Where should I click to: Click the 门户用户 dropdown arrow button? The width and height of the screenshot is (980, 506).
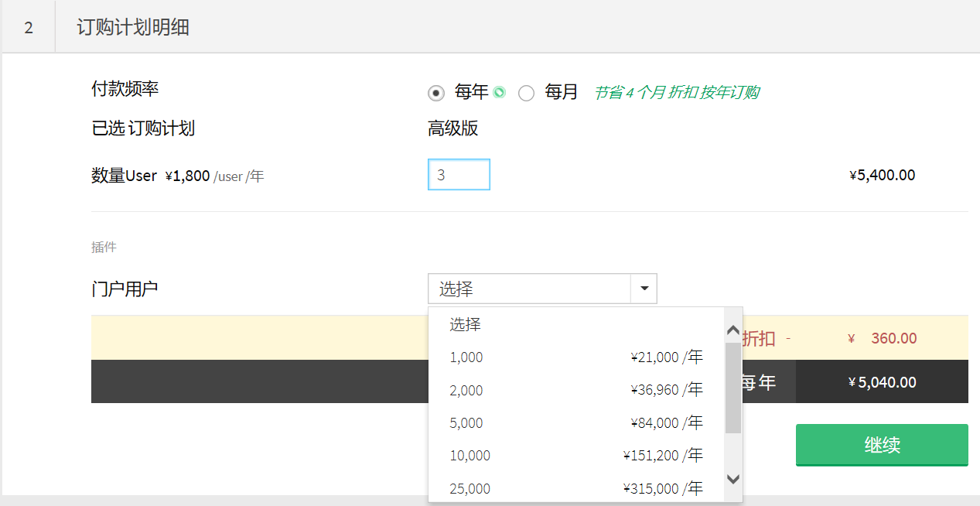(644, 289)
